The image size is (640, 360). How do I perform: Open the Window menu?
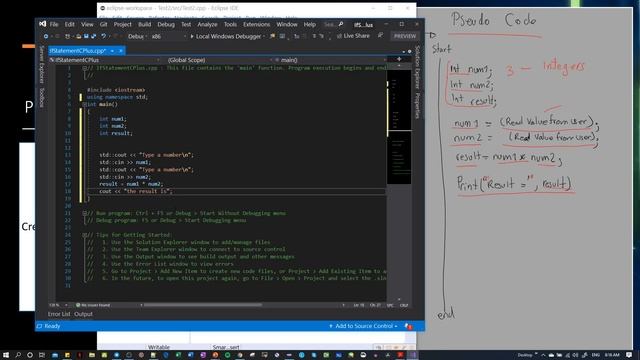point(287,24)
